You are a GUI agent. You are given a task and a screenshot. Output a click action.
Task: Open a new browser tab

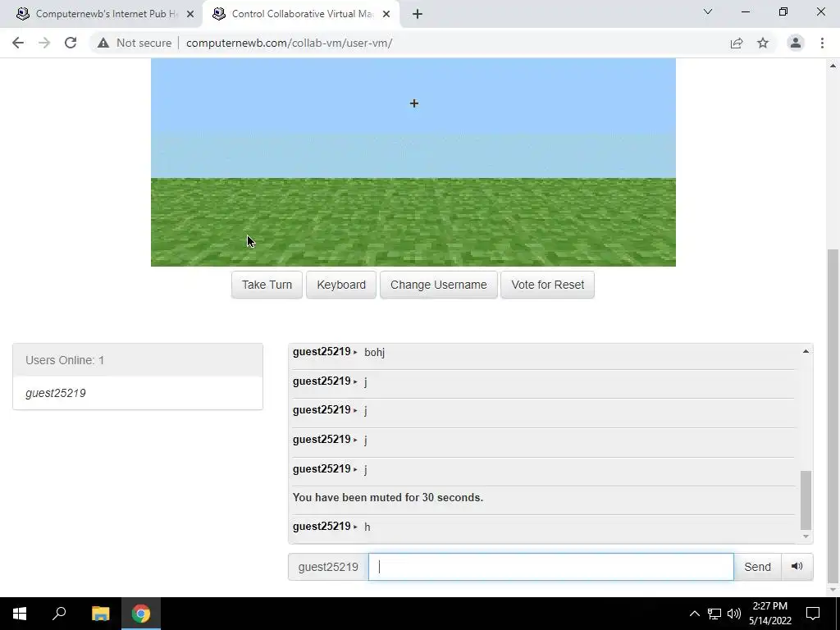pos(418,14)
